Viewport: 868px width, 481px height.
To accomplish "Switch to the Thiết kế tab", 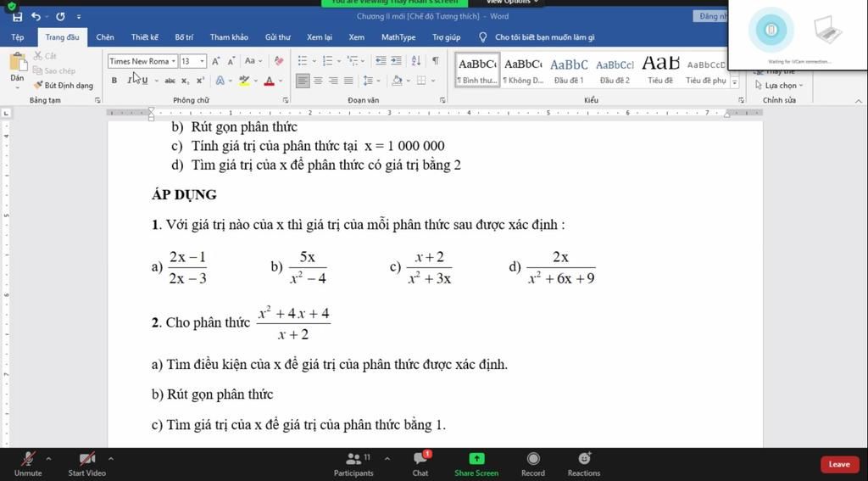I will pos(144,37).
